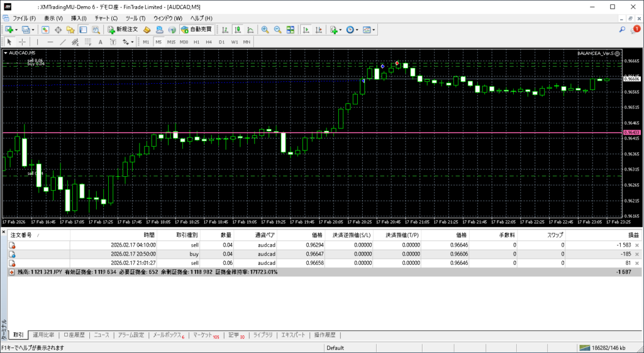Expand the templates dropdown in toolbar
This screenshot has height=353, width=644.
click(375, 30)
